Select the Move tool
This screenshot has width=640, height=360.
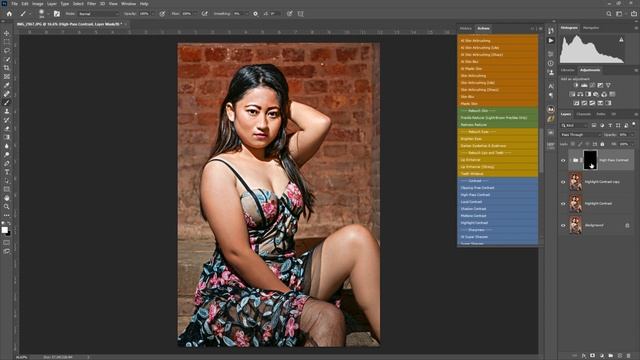click(7, 33)
